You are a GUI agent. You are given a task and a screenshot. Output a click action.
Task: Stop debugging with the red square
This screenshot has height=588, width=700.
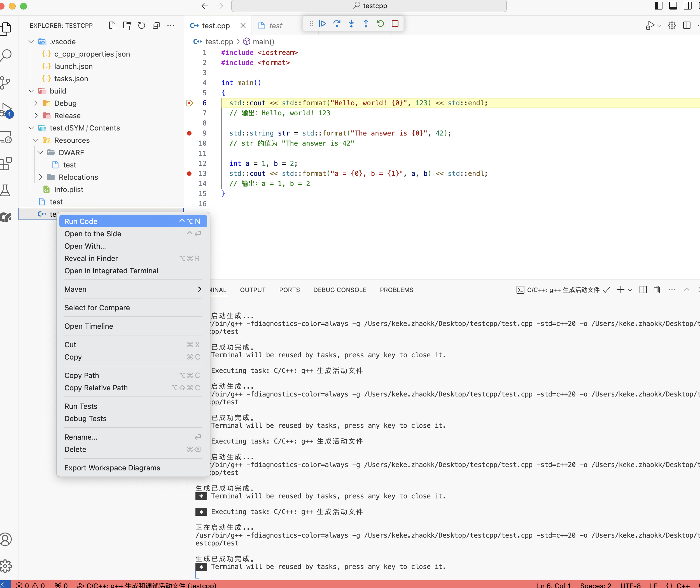point(395,24)
